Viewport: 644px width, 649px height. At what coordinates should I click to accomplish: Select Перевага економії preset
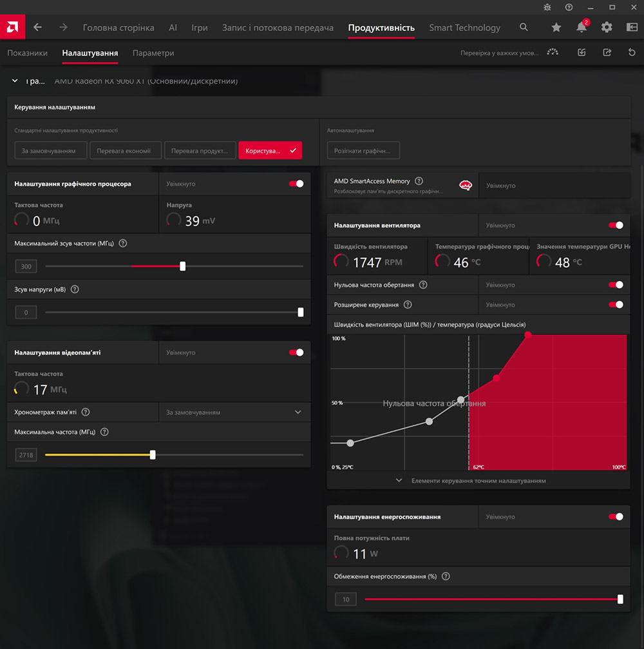(126, 151)
